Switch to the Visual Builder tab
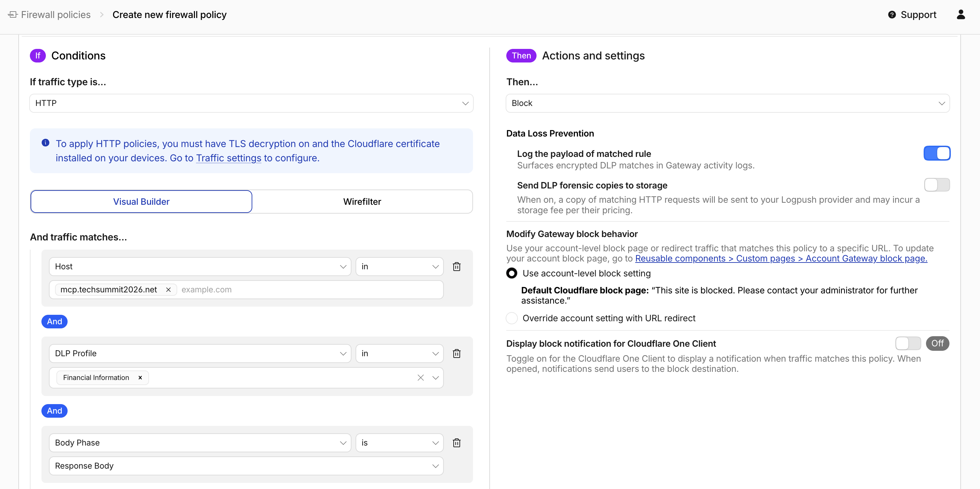Image resolution: width=980 pixels, height=489 pixels. point(141,202)
